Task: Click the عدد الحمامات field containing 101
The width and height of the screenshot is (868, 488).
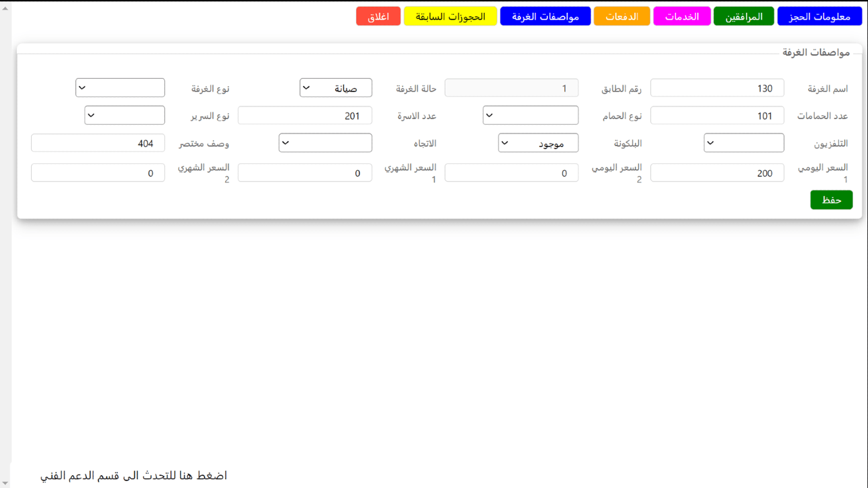Action: click(717, 116)
